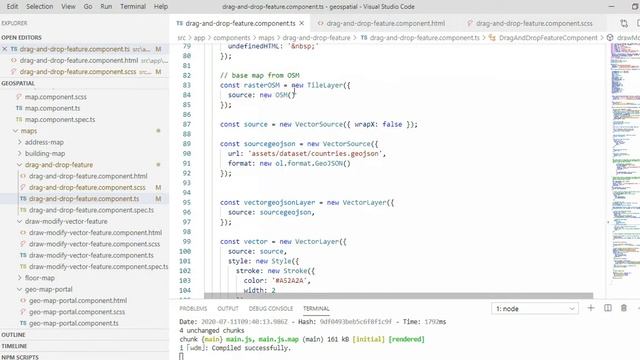Image resolution: width=640 pixels, height=360 pixels.
Task: Collapse the GEOSPATIAL explorer section
Action: coord(18,83)
